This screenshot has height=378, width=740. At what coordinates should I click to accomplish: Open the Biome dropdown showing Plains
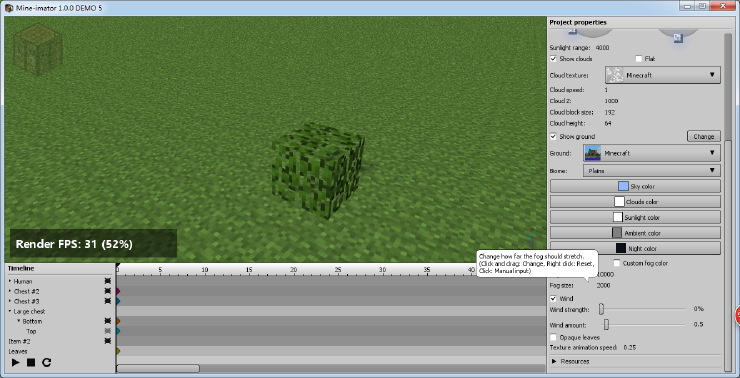(652, 170)
